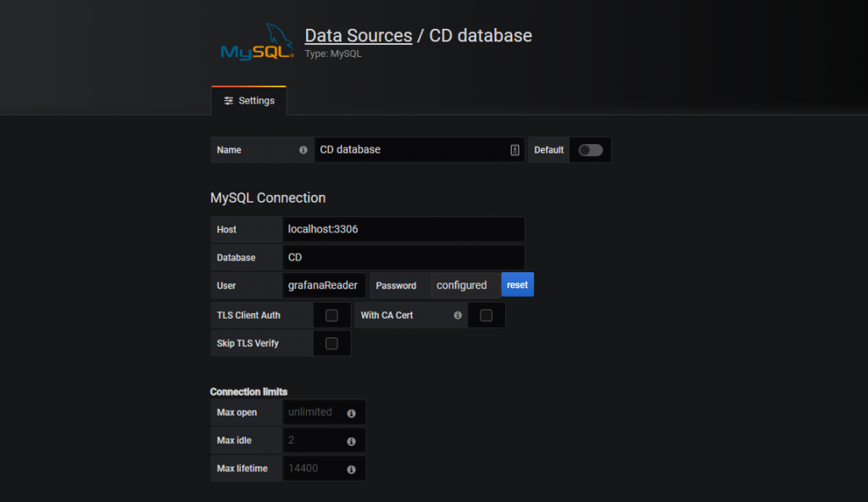
Task: Click the Max open info icon
Action: click(x=351, y=413)
